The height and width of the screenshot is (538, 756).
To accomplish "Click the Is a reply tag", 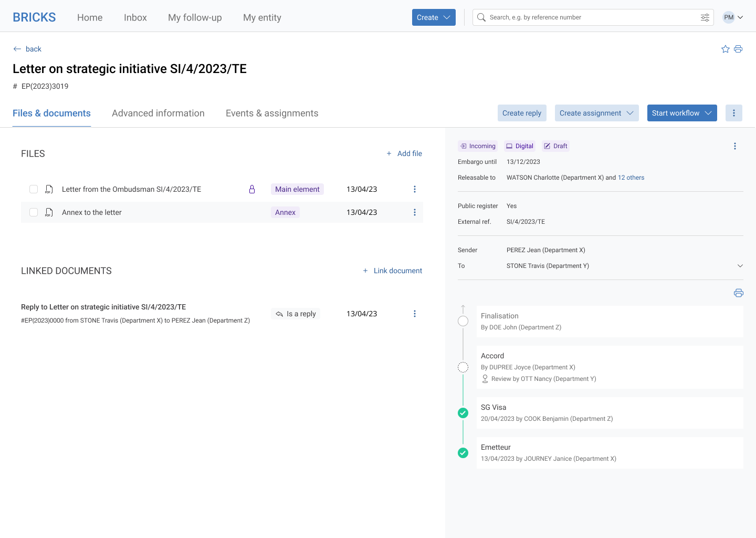I will click(296, 314).
